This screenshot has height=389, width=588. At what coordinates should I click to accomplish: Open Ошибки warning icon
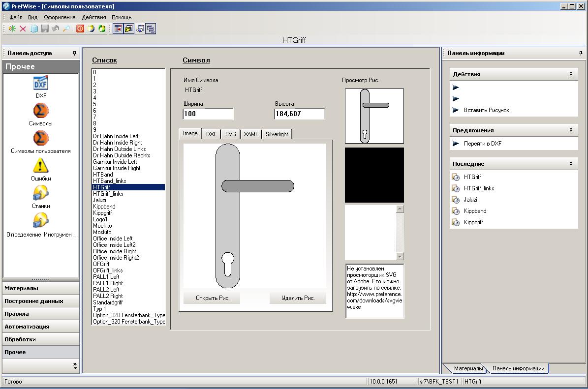coord(41,166)
